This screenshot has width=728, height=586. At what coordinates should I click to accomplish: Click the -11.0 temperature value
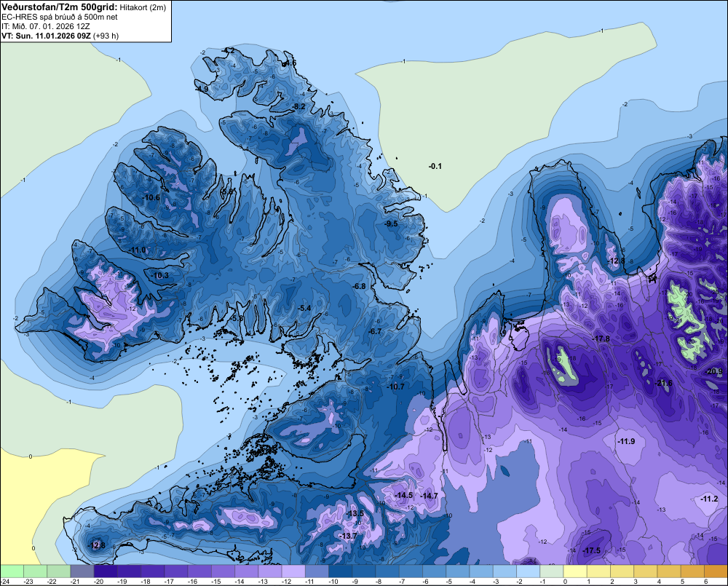coord(137,250)
